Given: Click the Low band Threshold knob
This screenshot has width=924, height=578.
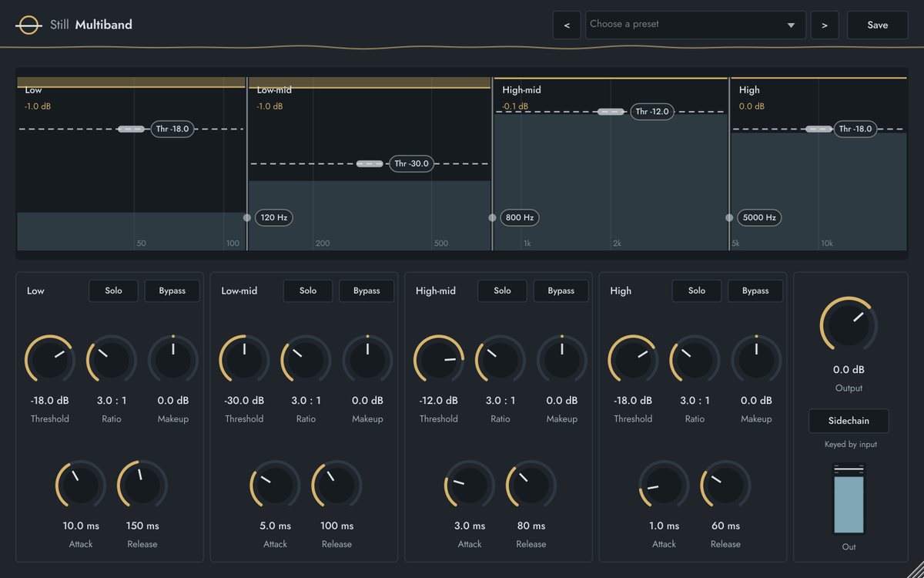Looking at the screenshot, I should tap(50, 360).
